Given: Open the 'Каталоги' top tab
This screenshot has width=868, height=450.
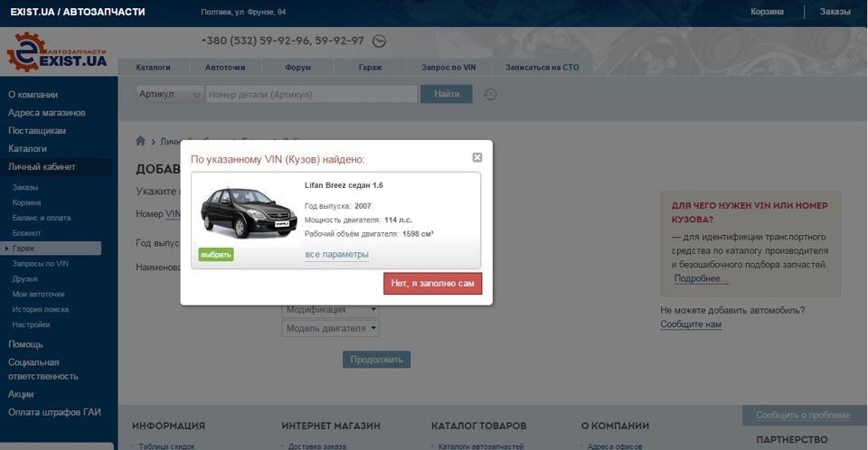Looking at the screenshot, I should tap(154, 67).
